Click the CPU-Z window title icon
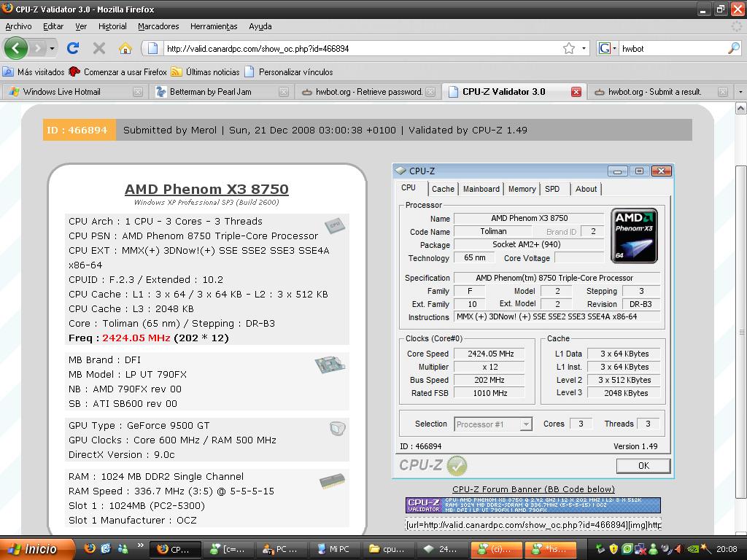Screen dimensions: 747x560 (400, 171)
